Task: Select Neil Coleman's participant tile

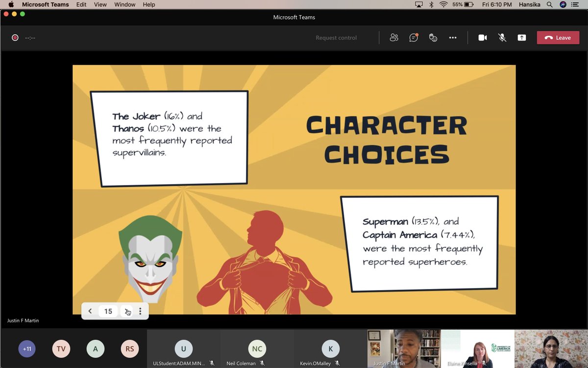Action: (257, 349)
